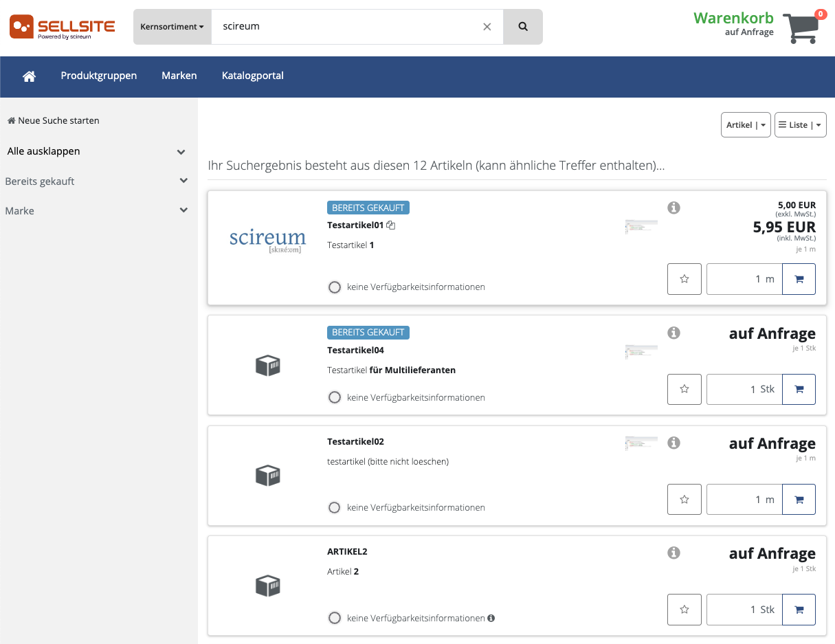Click the search magnifier button
The height and width of the screenshot is (644, 835).
pos(523,27)
